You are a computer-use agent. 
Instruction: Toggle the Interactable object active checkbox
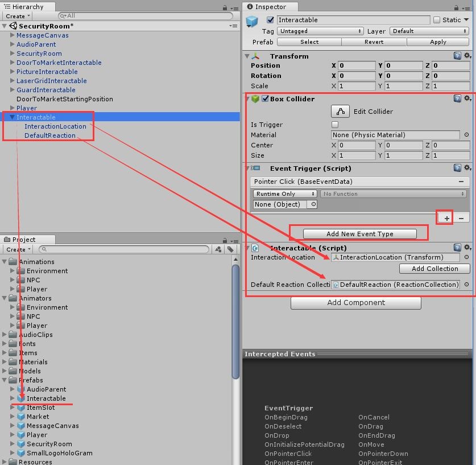(x=270, y=20)
